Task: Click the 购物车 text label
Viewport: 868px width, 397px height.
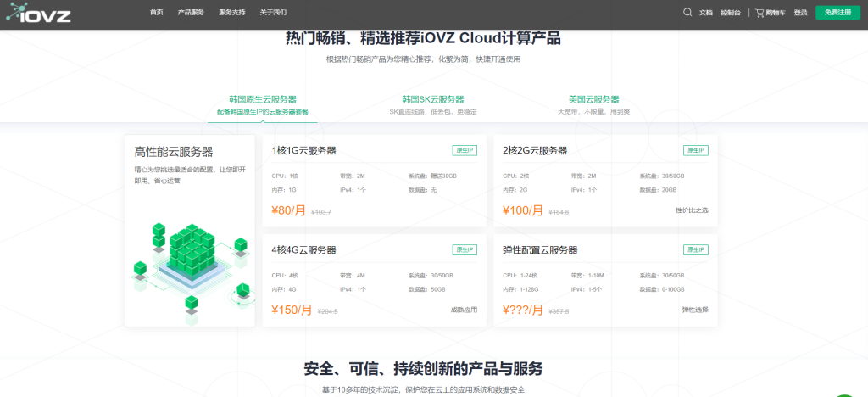Action: coord(776,13)
